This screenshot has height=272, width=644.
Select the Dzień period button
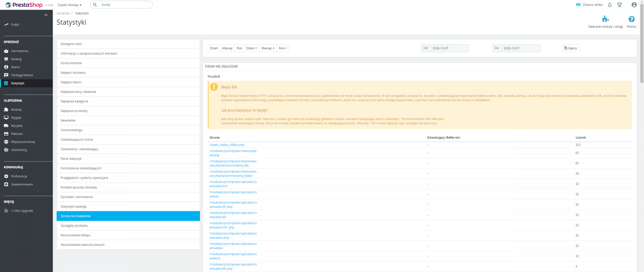[x=214, y=48]
